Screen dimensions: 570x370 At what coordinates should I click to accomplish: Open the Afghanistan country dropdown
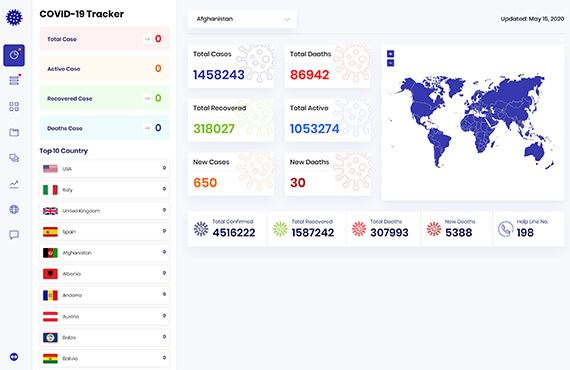242,19
